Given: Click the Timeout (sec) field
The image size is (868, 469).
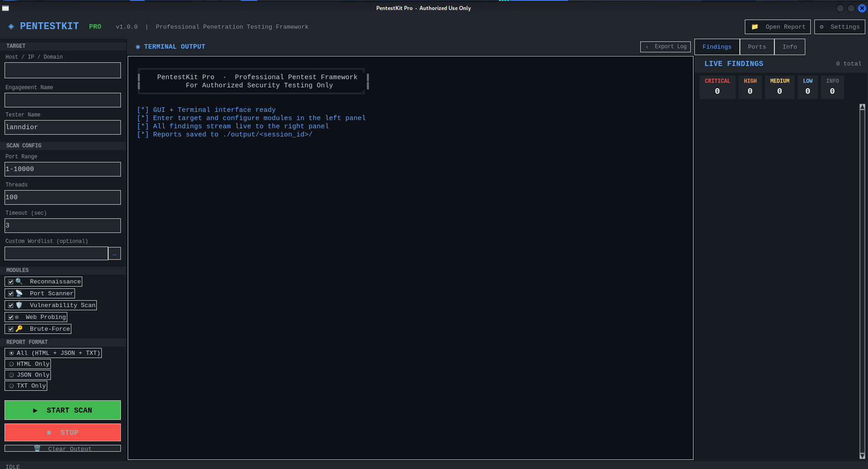Looking at the screenshot, I should pos(63,226).
